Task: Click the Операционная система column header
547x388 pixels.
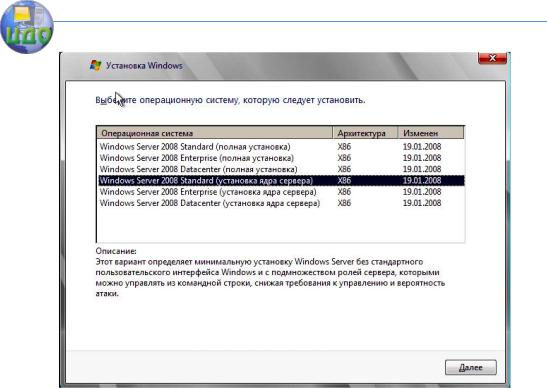Action: (x=215, y=133)
